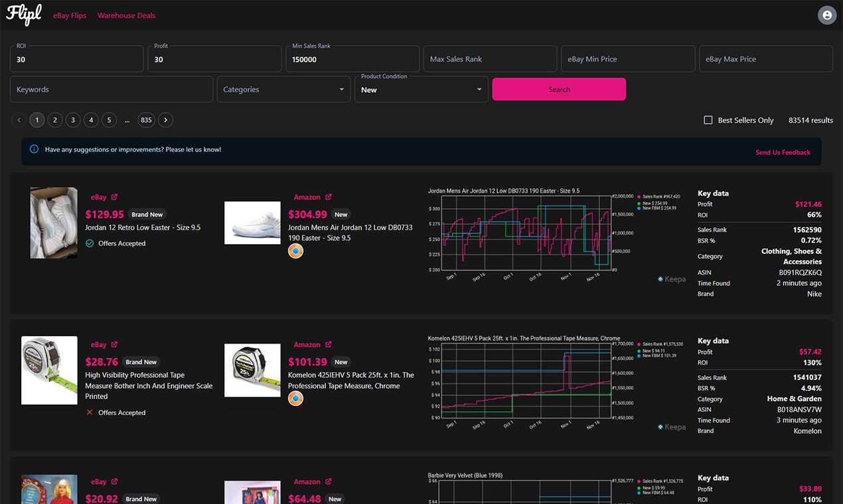This screenshot has height=504, width=843.
Task: Click the eBay Max Price field
Action: coord(766,59)
